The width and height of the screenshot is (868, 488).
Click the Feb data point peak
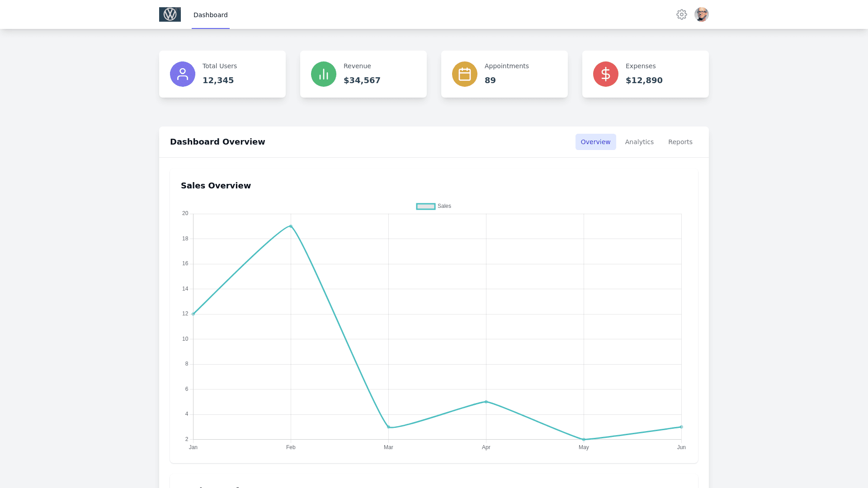click(291, 226)
